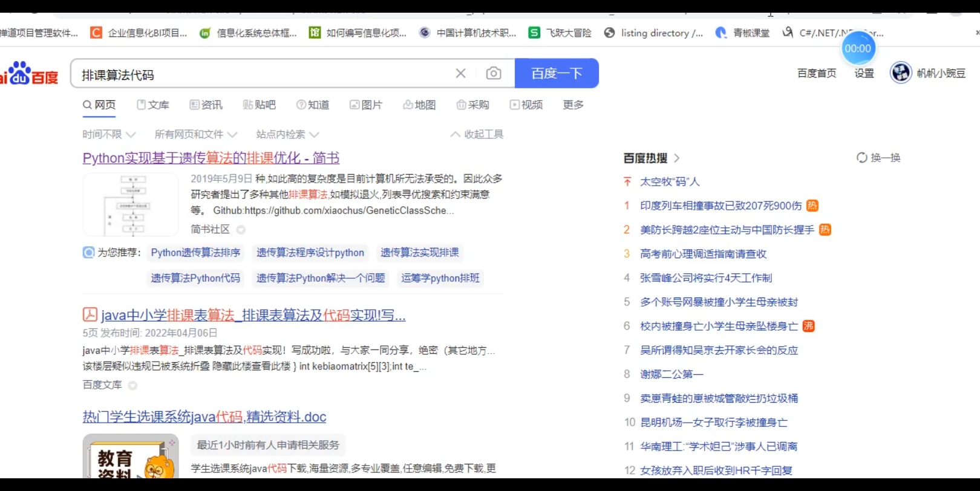980x491 pixels.
Task: Open bookmark 中国计算机技术职
Action: click(468, 33)
